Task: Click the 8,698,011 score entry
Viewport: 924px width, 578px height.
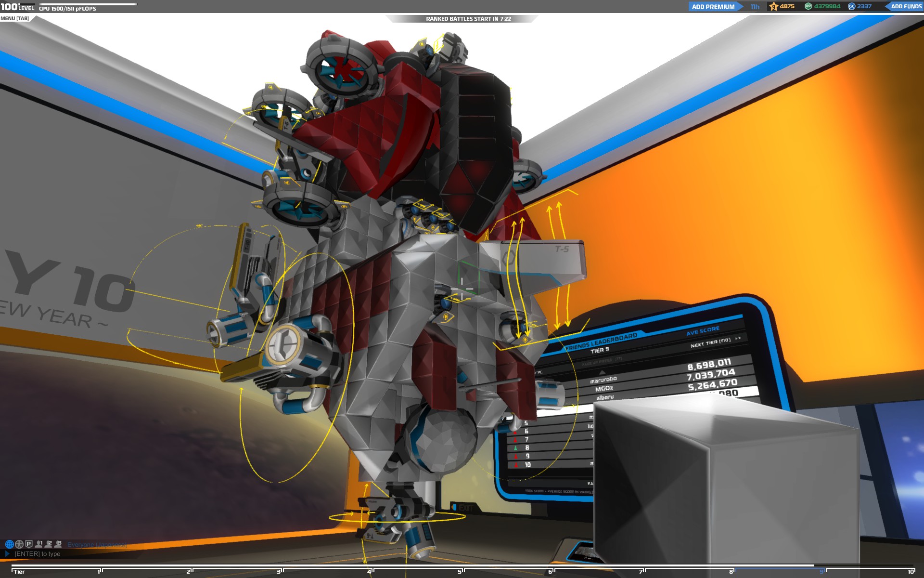Action: pyautogui.click(x=709, y=364)
